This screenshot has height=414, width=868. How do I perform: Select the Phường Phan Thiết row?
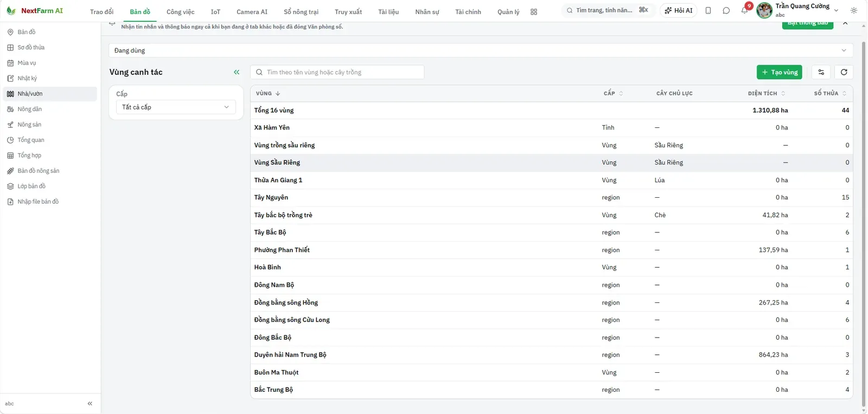coord(551,250)
